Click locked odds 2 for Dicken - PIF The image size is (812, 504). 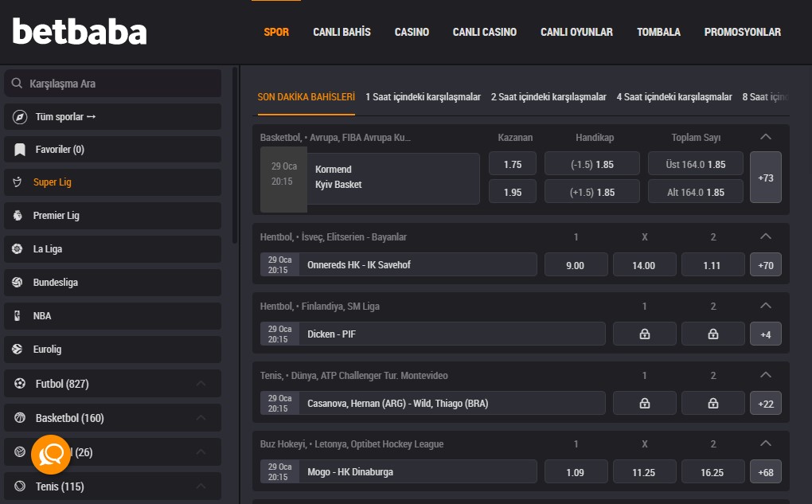pos(713,334)
